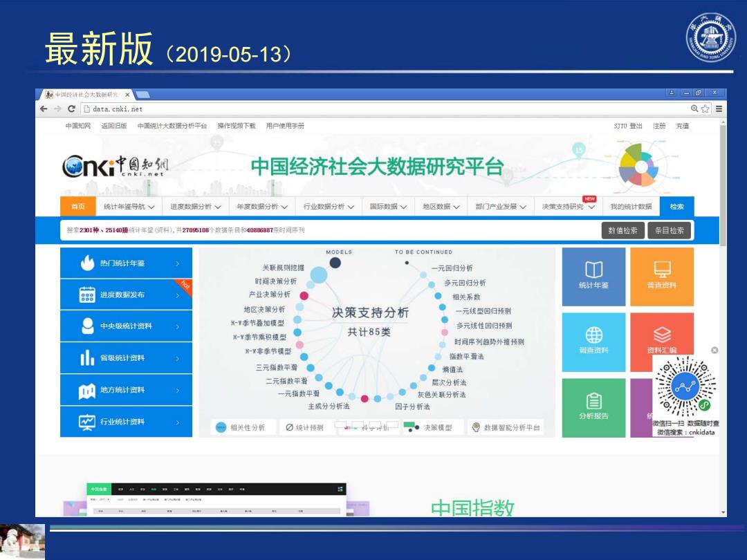Switch to the 决策模型 tab
747x560 pixels.
click(432, 427)
